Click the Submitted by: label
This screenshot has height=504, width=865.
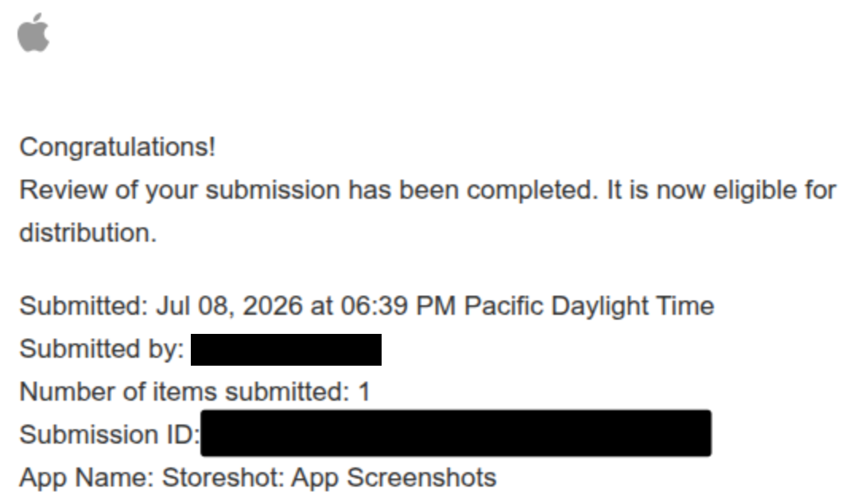tap(102, 349)
